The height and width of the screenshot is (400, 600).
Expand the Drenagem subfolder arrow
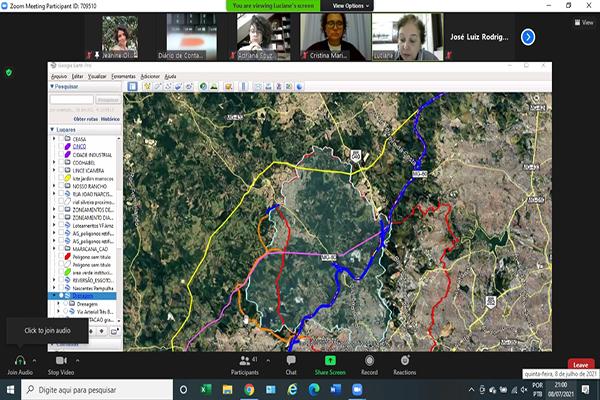tap(59, 304)
